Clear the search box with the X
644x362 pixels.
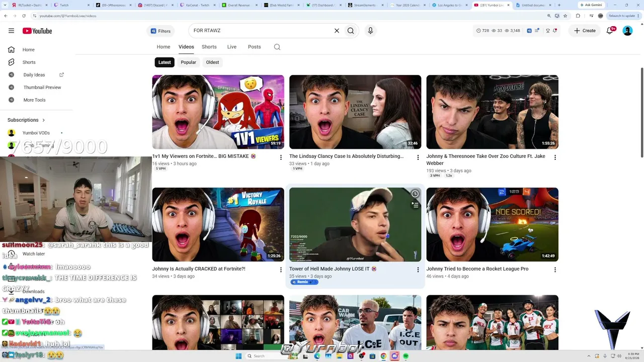[337, 31]
